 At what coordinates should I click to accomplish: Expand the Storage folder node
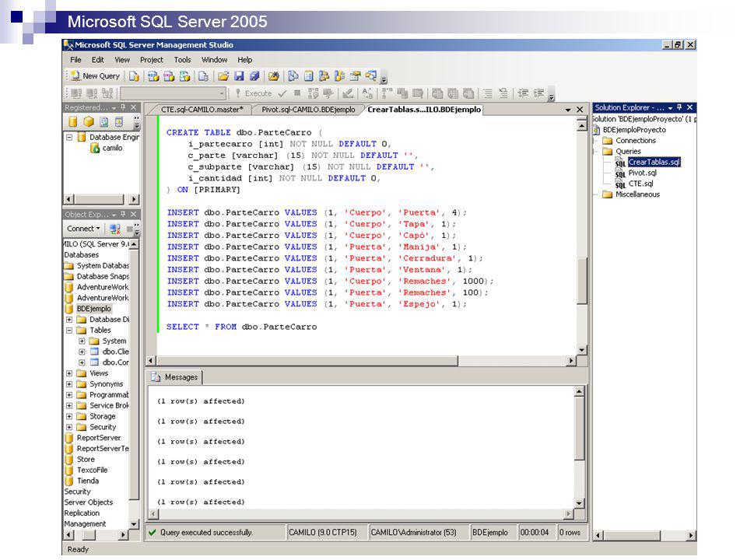pos(69,416)
